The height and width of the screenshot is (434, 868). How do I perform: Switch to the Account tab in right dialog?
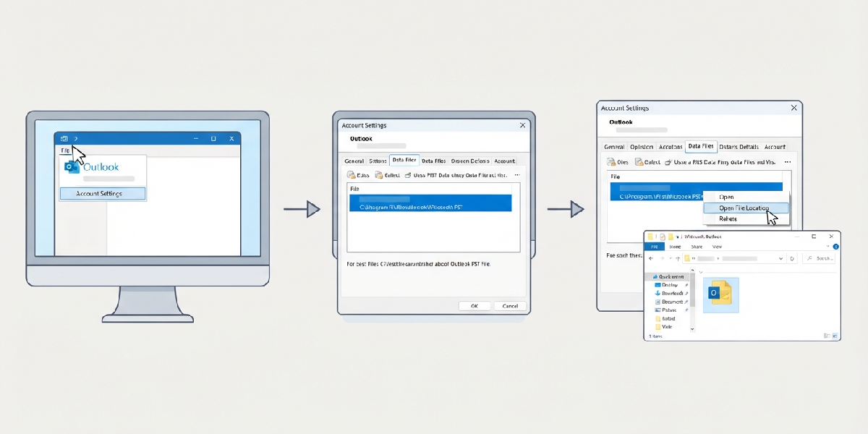[775, 147]
